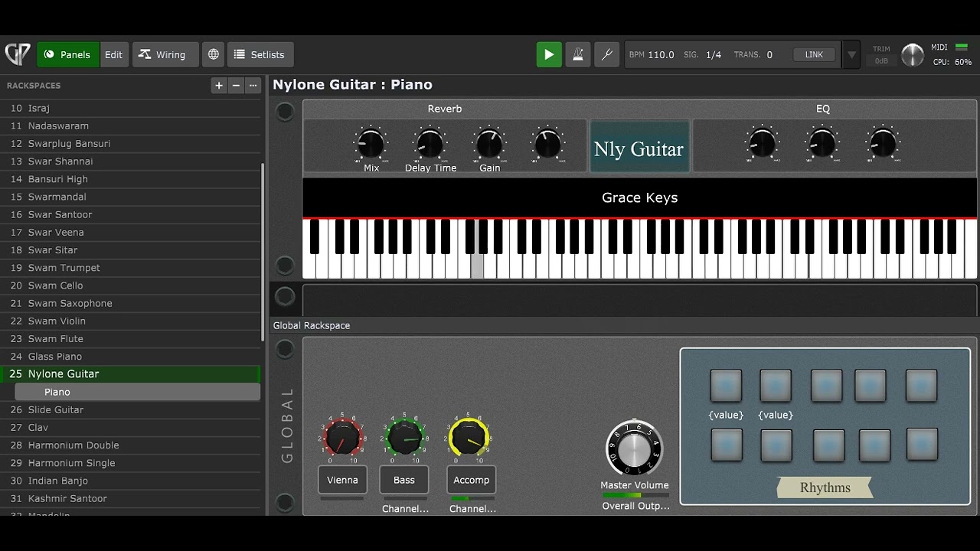Image resolution: width=980 pixels, height=551 pixels.
Task: Click the Nylone Guitar : Piano title
Action: pos(352,84)
